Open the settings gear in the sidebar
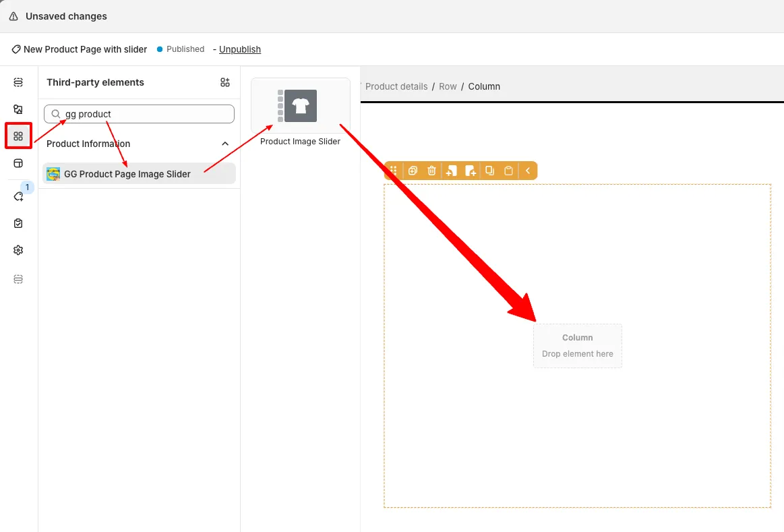784x532 pixels. tap(18, 249)
